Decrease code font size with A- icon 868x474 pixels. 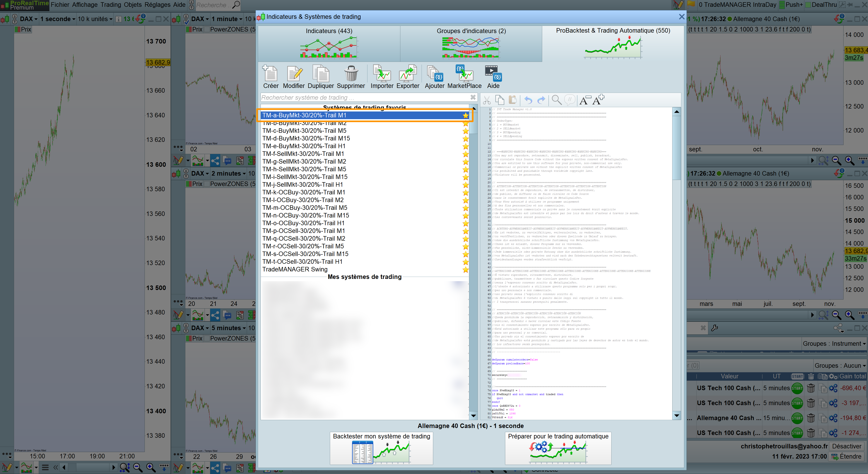pyautogui.click(x=585, y=100)
